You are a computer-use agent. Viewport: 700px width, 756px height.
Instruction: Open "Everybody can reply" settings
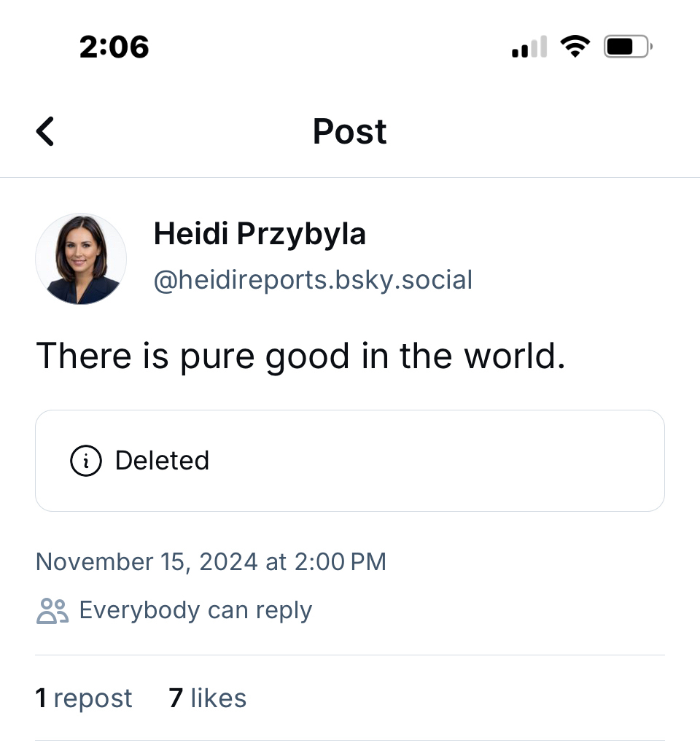pos(195,610)
